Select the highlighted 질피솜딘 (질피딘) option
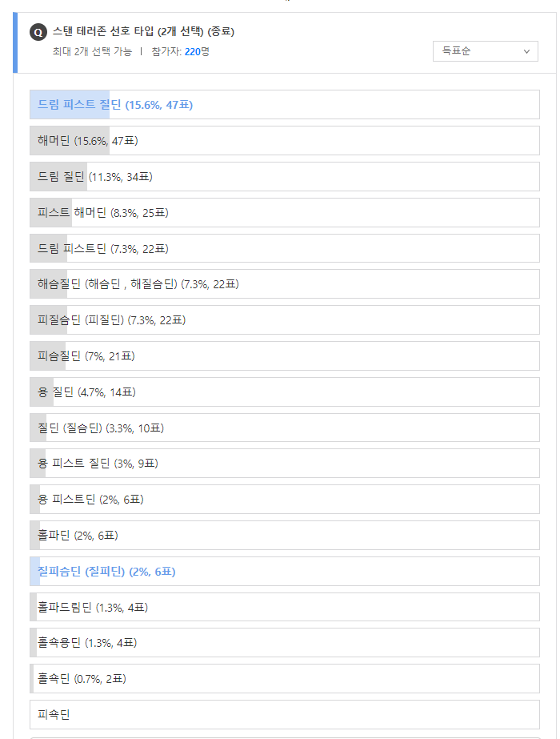560x739 pixels. coord(285,571)
